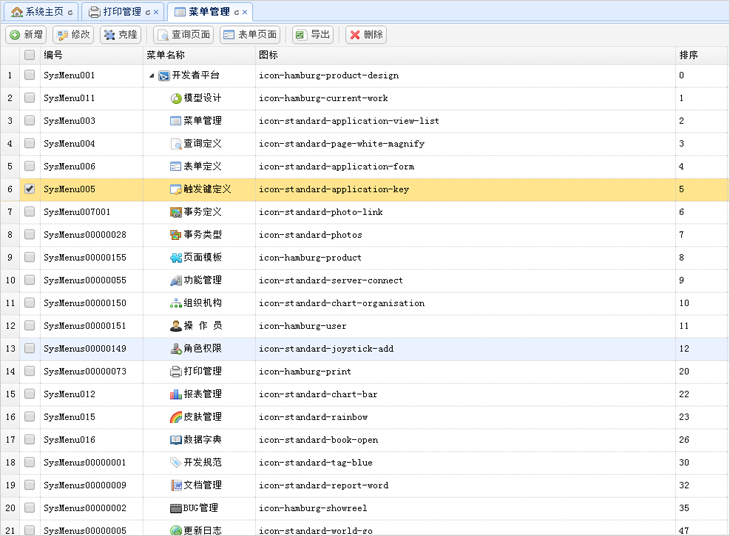Click icon-standard-rainbow cell text
This screenshot has height=536, width=730.
point(313,417)
